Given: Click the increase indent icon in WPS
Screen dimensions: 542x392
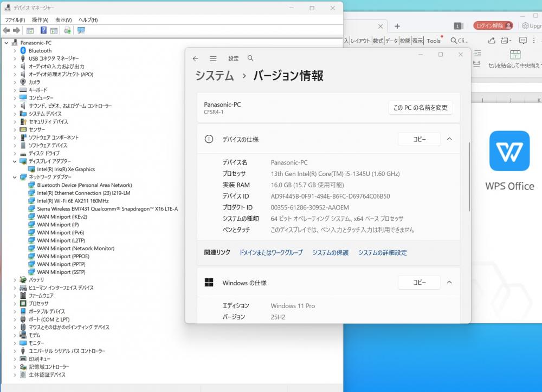Looking at the screenshot, I should 478,53.
